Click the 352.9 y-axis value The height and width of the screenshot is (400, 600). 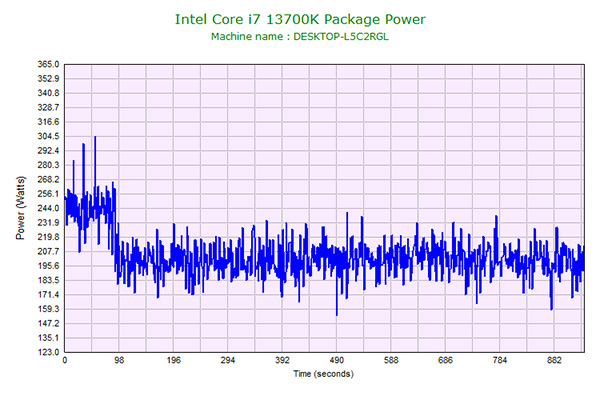click(x=48, y=78)
